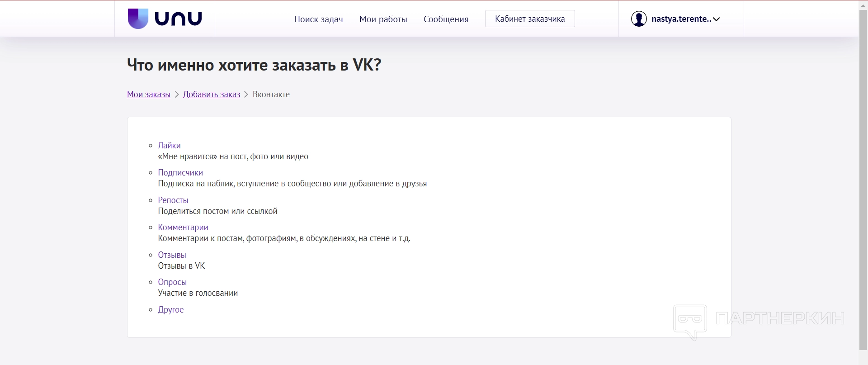Click the text Поделиться постом или ссылкой
Viewport: 868px width, 365px height.
click(x=217, y=211)
